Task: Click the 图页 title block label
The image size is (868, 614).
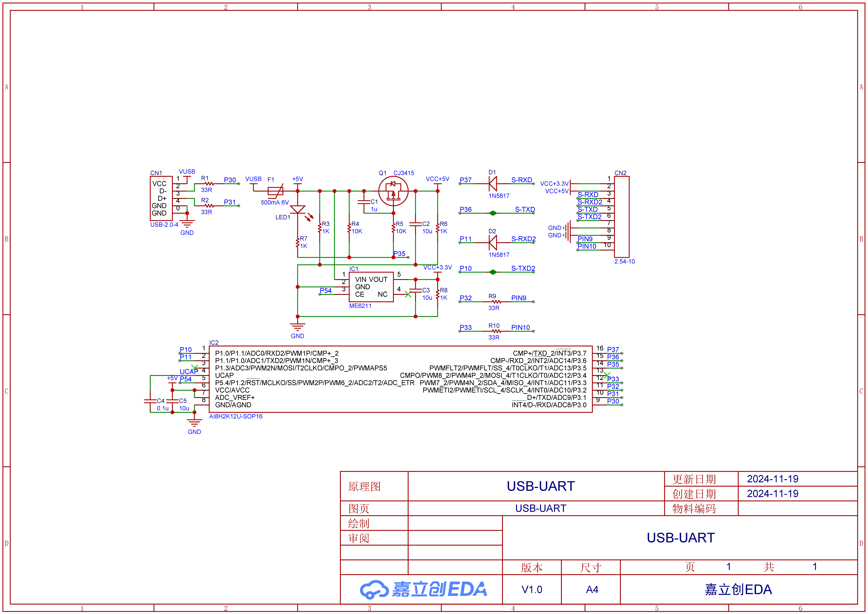Action: [358, 508]
